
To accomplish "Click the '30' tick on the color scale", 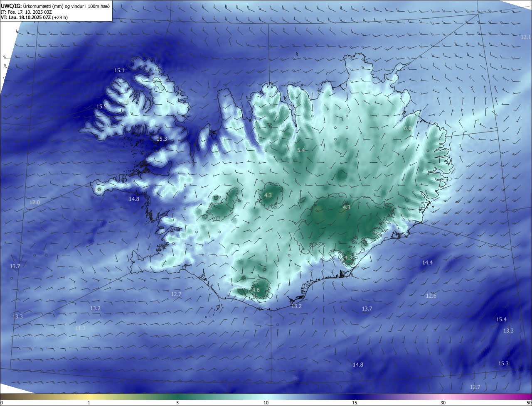I will pos(443,403).
